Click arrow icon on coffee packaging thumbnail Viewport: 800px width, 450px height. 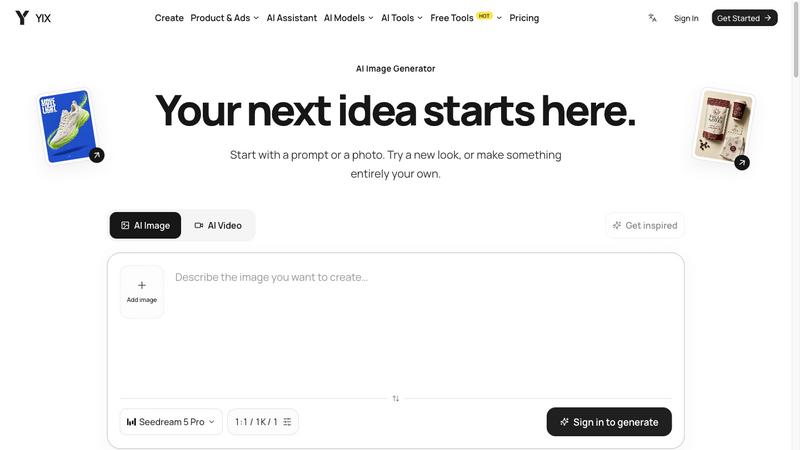(742, 163)
